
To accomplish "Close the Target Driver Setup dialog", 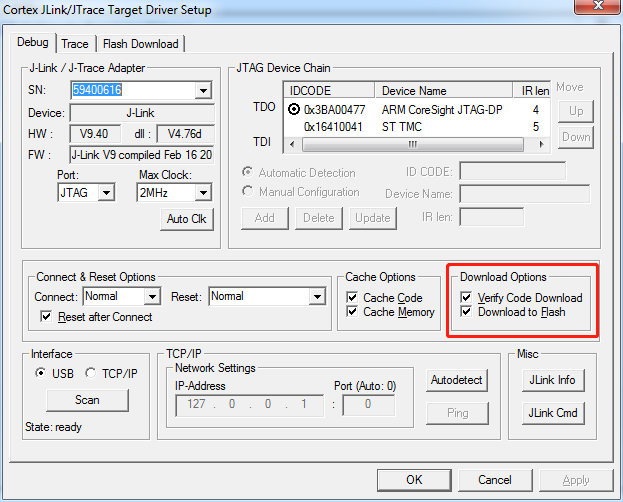I will point(597,6).
